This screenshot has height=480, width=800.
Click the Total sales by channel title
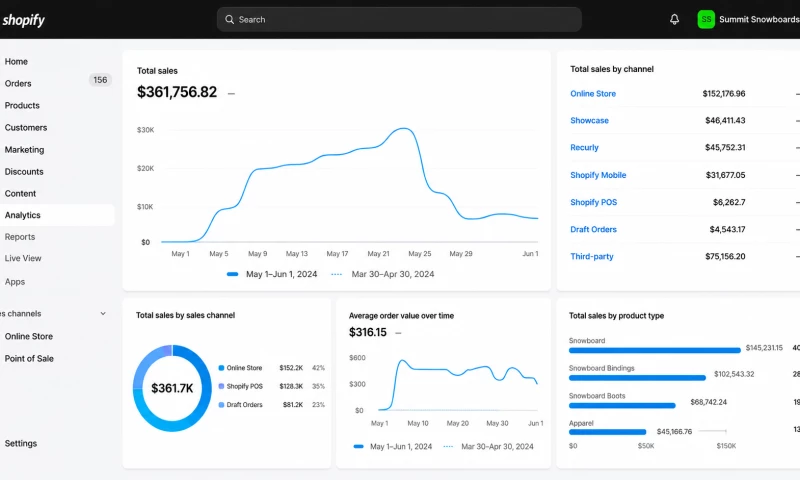612,69
